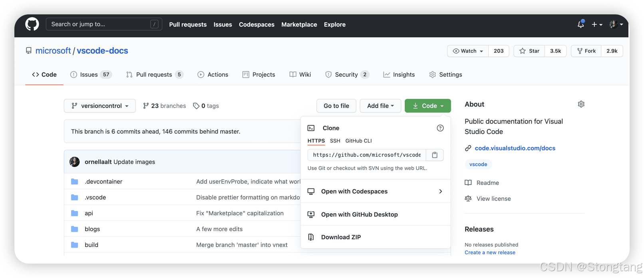Select the GitHub CLI clone tab

click(x=359, y=141)
